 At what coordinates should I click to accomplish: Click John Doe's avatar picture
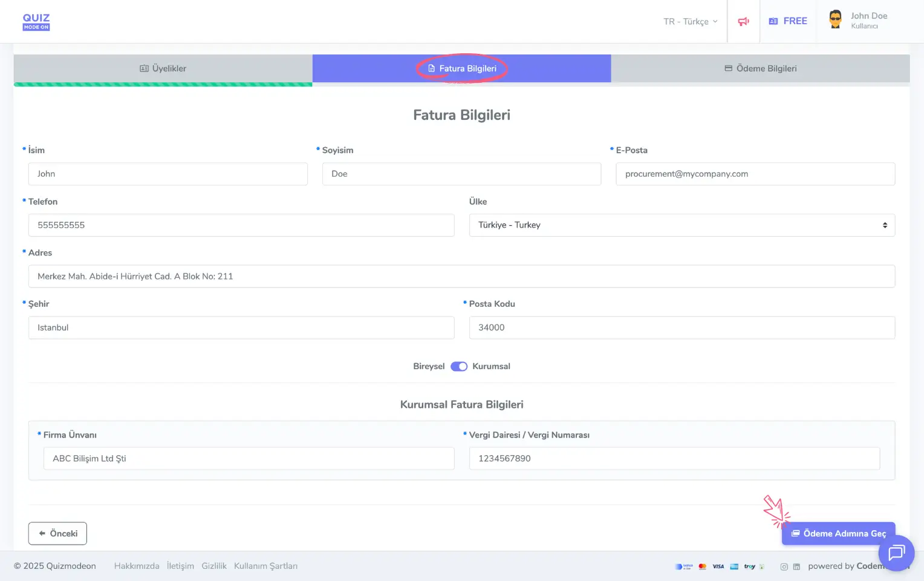[835, 19]
